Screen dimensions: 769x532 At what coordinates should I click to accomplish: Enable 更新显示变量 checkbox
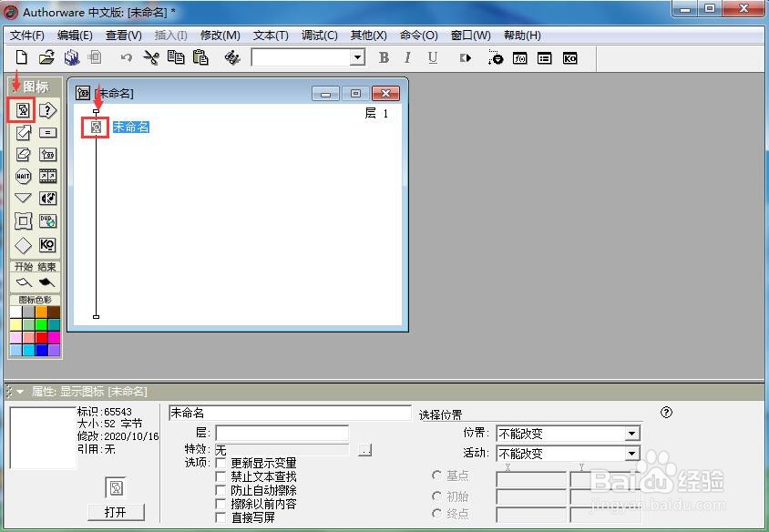point(220,463)
